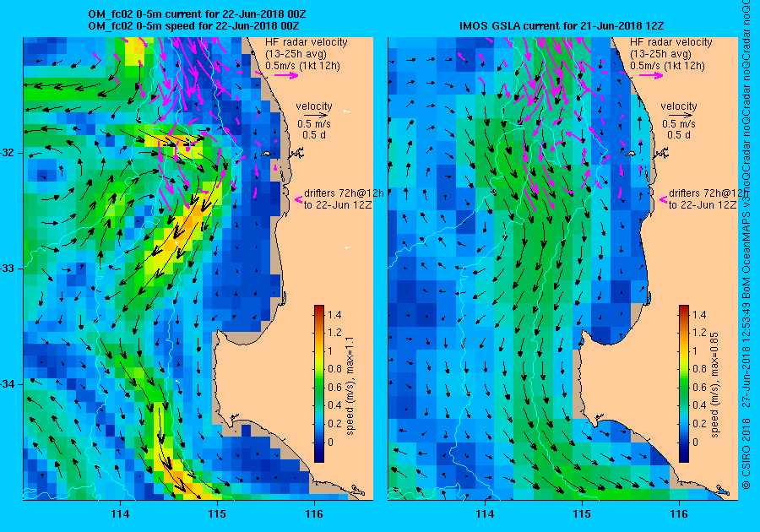Click '0.5m/s (1kt 12h)' text on left map
Viewport: 760px width, 532px height.
(x=302, y=66)
